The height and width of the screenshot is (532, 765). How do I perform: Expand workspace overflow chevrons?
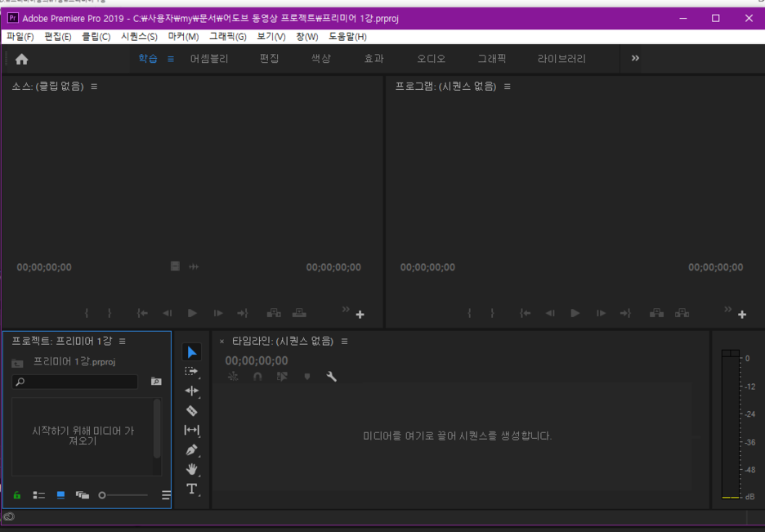tap(635, 58)
